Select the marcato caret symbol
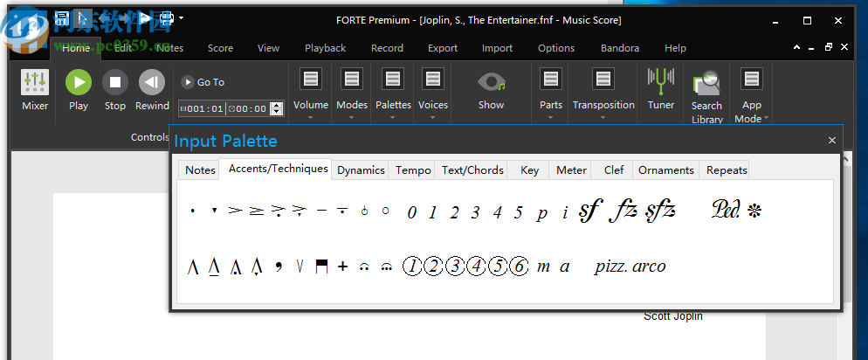This screenshot has height=360, width=868. click(x=193, y=267)
